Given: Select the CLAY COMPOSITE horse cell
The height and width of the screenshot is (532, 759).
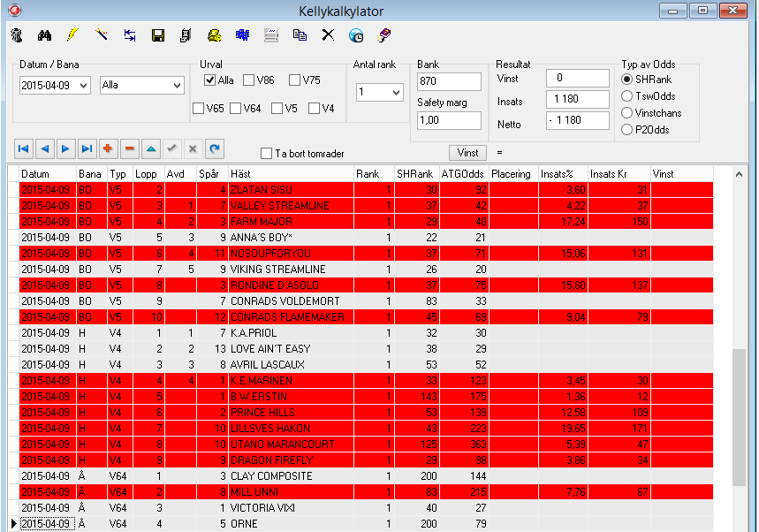Looking at the screenshot, I should tap(291, 476).
